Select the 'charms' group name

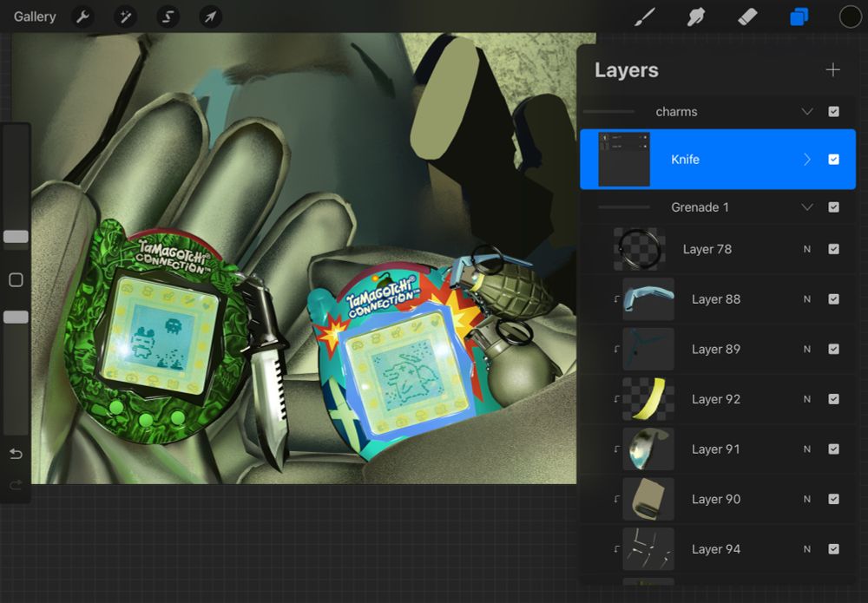click(x=676, y=112)
